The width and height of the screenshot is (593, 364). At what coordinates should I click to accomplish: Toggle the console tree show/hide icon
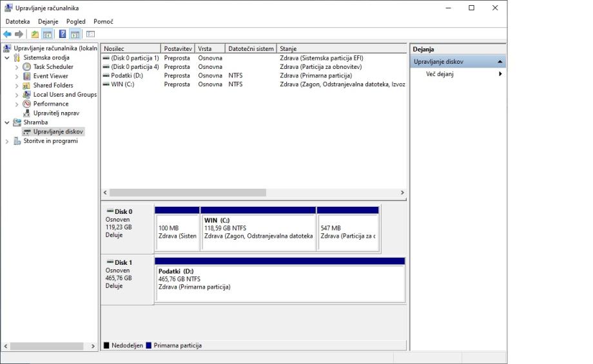pos(47,34)
